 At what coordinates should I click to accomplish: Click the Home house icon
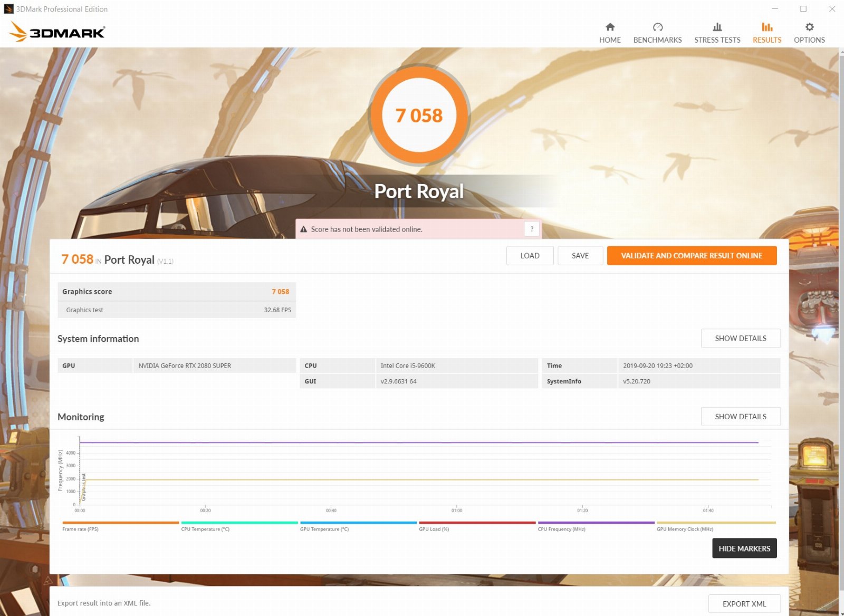pos(610,27)
